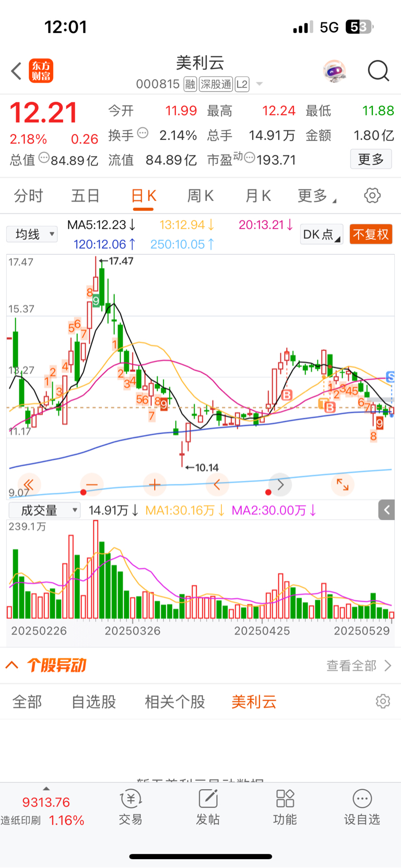The image size is (401, 868).
Task: Open 查看全部 link
Action: (358, 665)
